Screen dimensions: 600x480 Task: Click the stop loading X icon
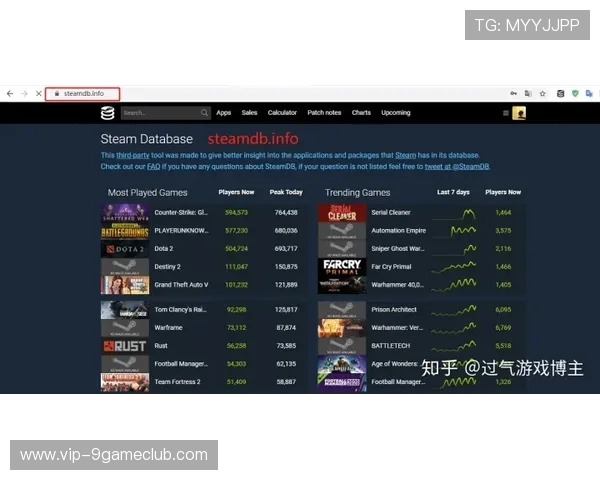click(x=38, y=93)
